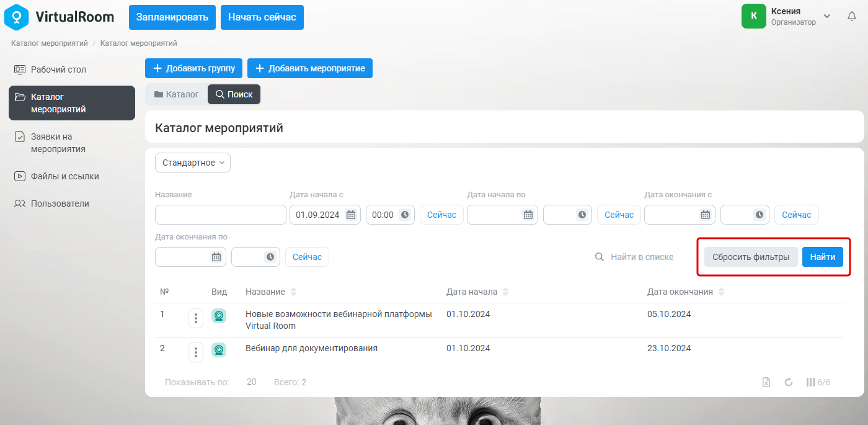Screen dimensions: 868x425
Task: Refresh the events list
Action: point(789,382)
